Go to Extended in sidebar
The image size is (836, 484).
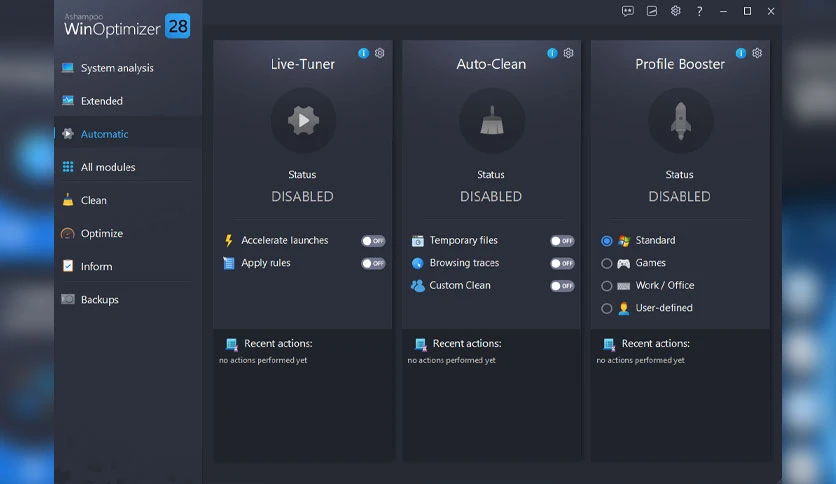pyautogui.click(x=128, y=101)
